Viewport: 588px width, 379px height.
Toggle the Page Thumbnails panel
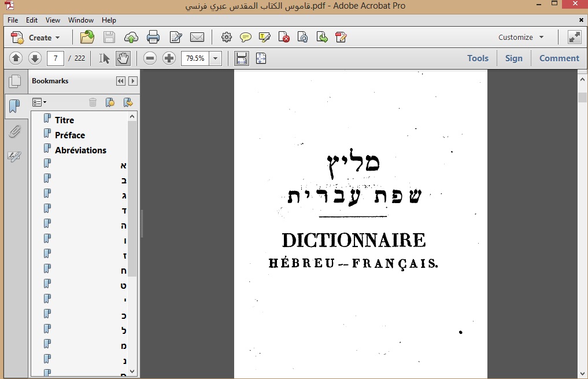14,82
